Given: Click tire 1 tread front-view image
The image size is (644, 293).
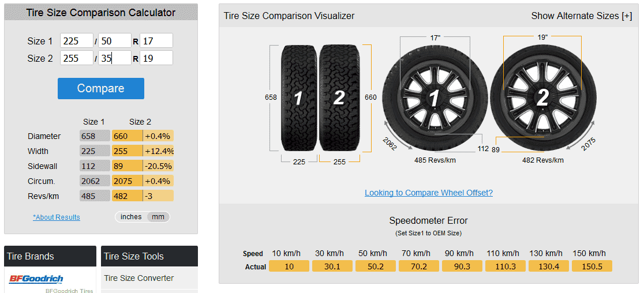Looking at the screenshot, I should tap(298, 97).
